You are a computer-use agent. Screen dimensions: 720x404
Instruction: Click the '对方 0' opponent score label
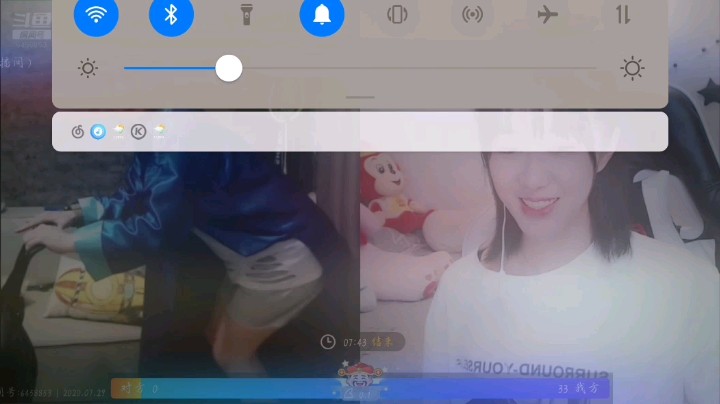click(139, 389)
